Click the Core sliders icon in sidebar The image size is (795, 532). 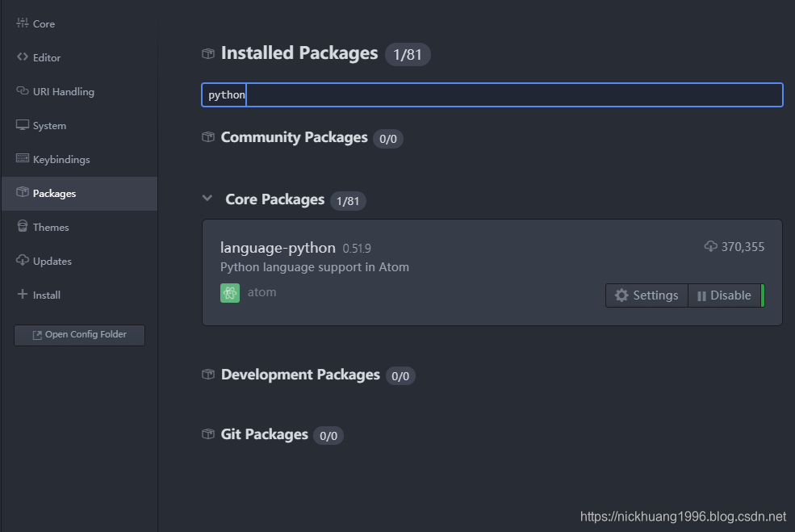tap(23, 23)
